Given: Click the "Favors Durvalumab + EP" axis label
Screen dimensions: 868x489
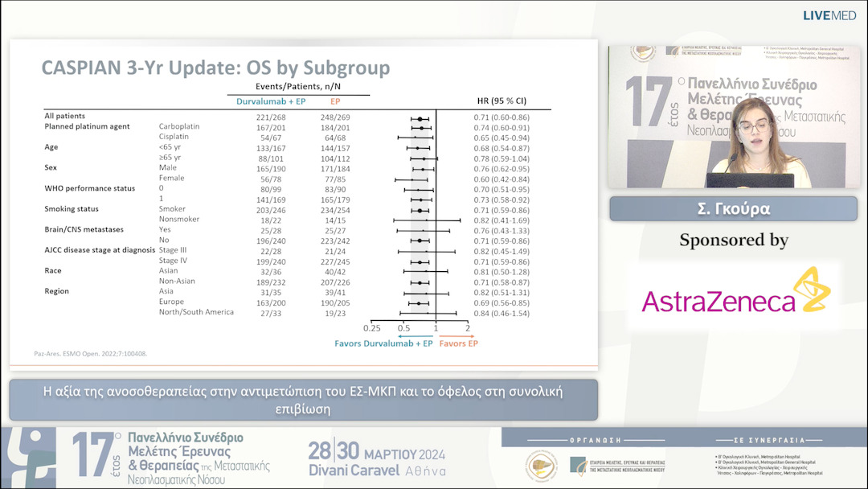Looking at the screenshot, I should [x=383, y=343].
